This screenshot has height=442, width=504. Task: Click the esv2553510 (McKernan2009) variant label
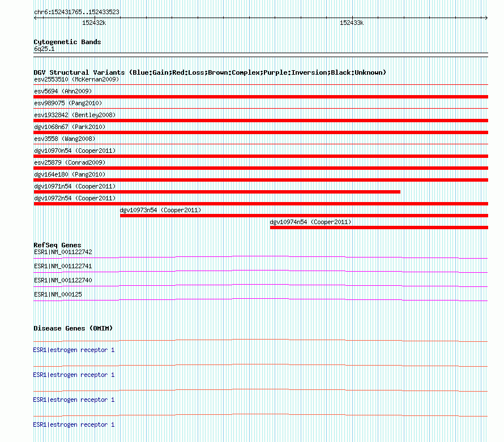76,79
